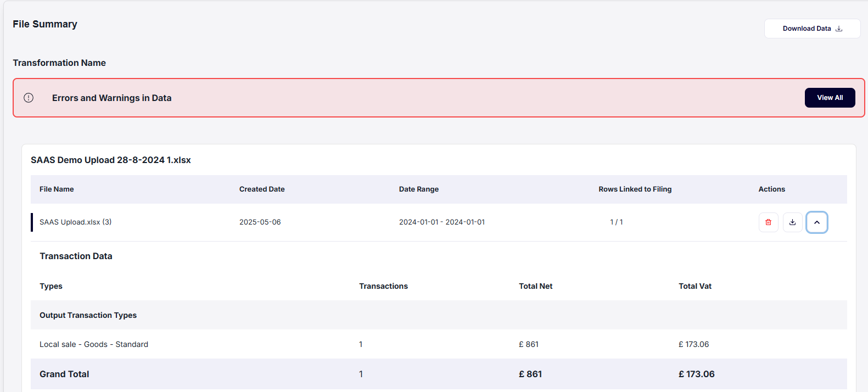This screenshot has height=392, width=868.
Task: Download the SAAS Upload.xlsx file via row icon
Action: (792, 222)
